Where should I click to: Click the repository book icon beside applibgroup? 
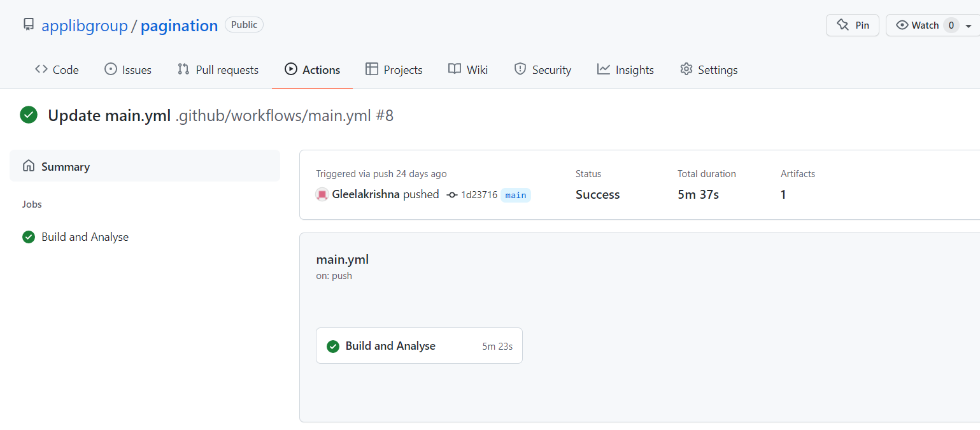tap(29, 25)
